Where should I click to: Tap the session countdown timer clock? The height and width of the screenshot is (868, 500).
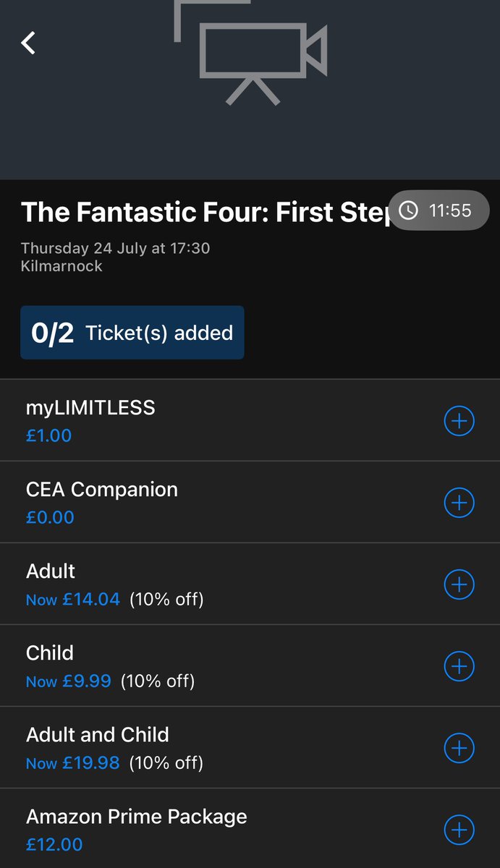pos(440,210)
